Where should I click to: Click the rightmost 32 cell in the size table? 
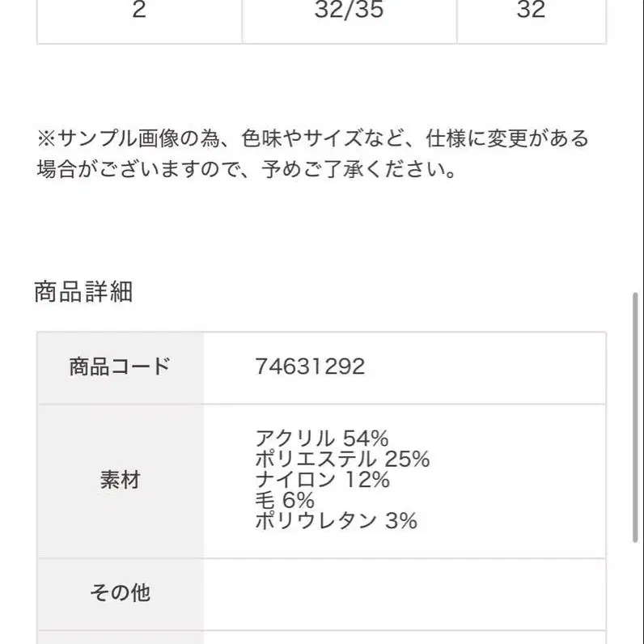tap(531, 11)
